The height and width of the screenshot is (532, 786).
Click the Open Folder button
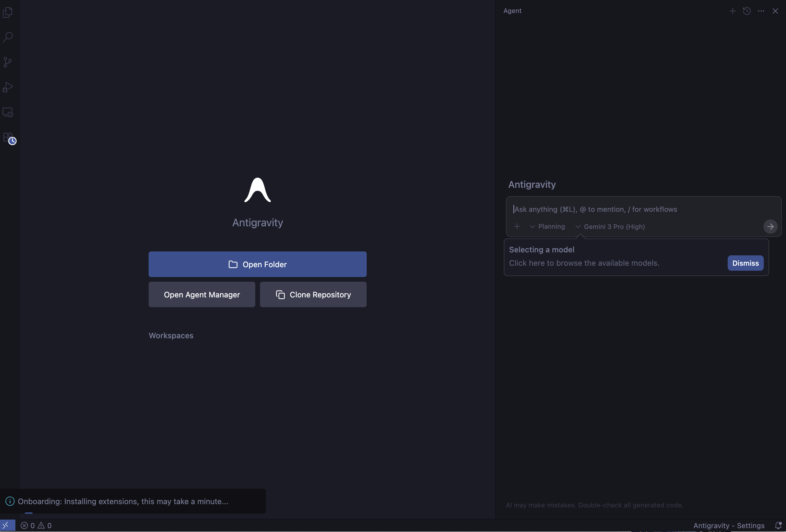tap(257, 264)
